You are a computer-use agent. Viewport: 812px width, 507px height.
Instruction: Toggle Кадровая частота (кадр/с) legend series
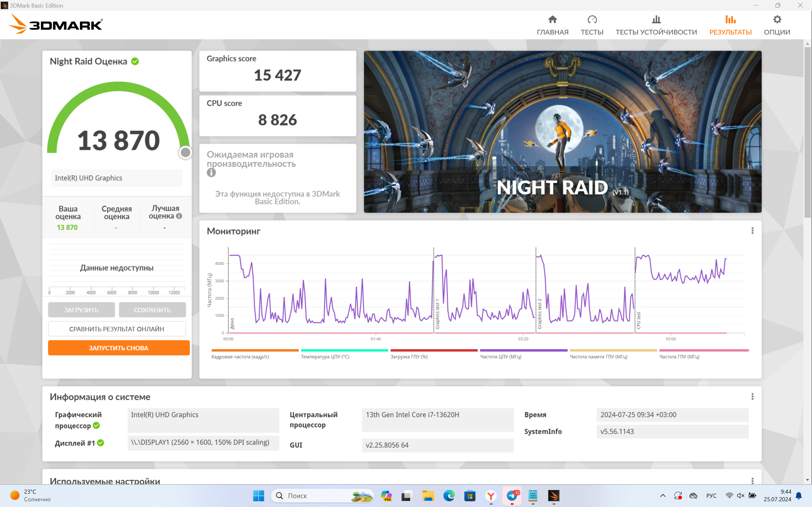[255, 354]
